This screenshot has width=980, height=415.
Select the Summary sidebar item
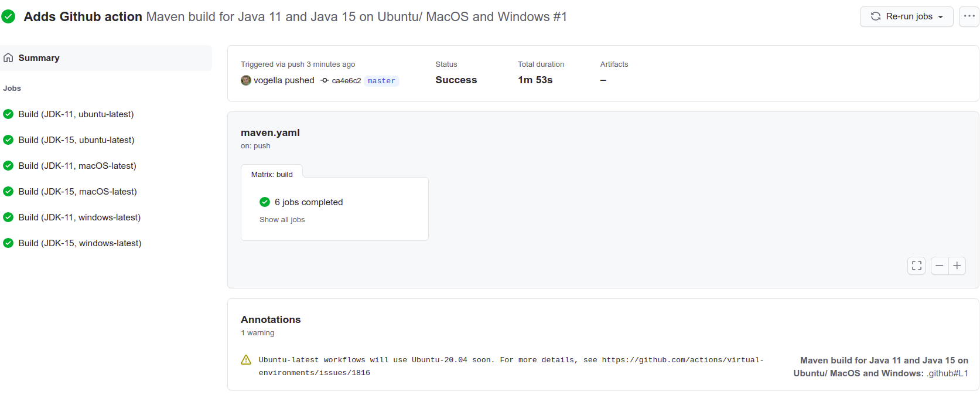tap(106, 58)
